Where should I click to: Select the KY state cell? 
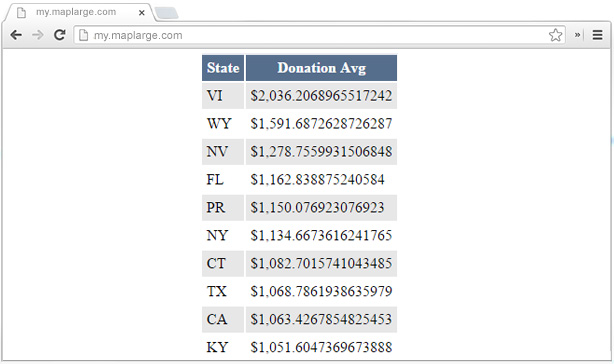point(223,347)
